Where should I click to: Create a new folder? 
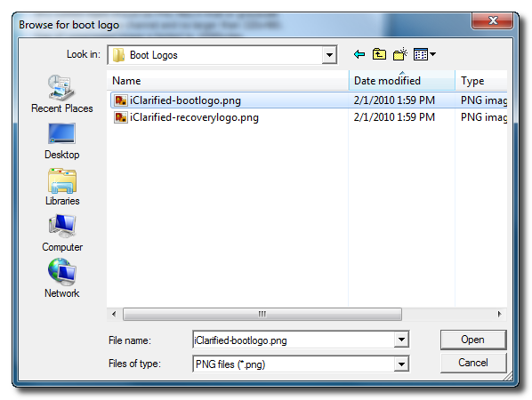(400, 54)
